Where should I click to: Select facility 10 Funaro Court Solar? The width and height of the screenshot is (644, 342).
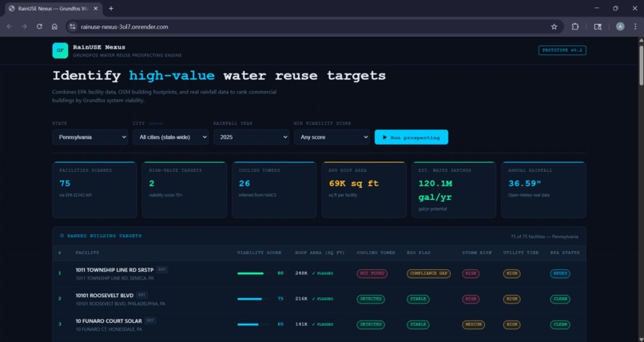pos(109,321)
